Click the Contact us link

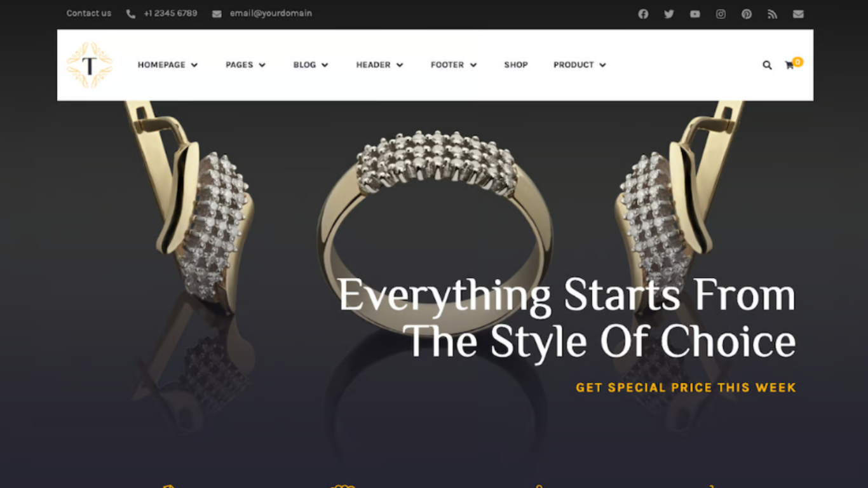click(x=89, y=13)
